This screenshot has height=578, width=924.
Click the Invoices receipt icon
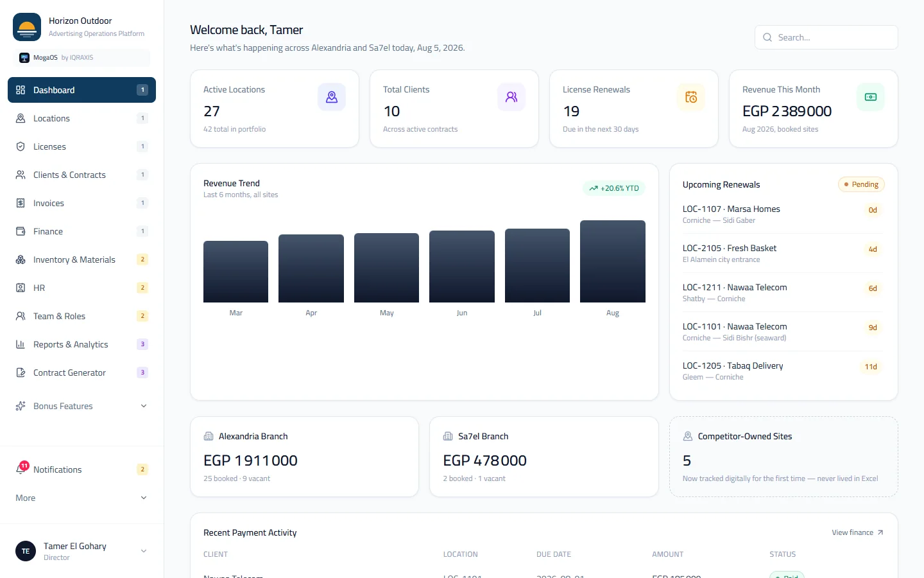point(21,203)
